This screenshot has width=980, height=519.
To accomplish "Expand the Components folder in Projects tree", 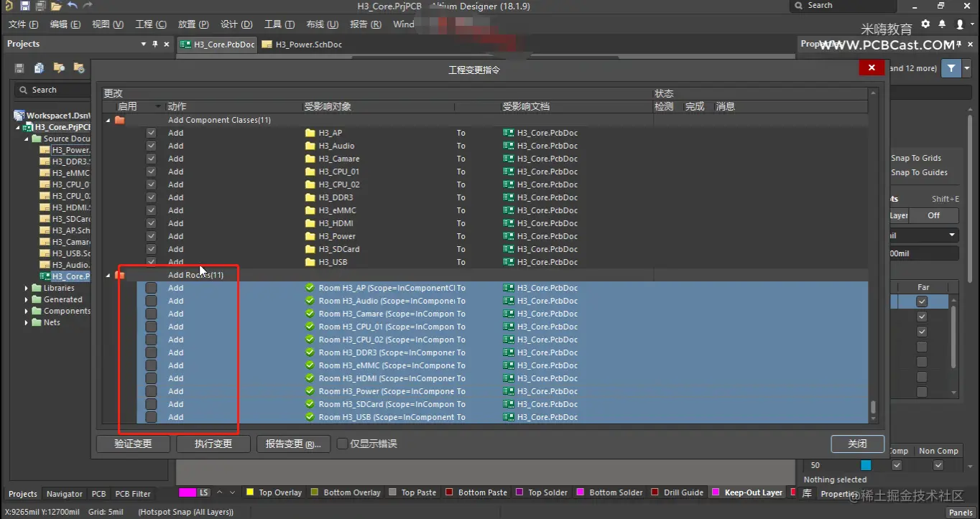I will pyautogui.click(x=27, y=311).
